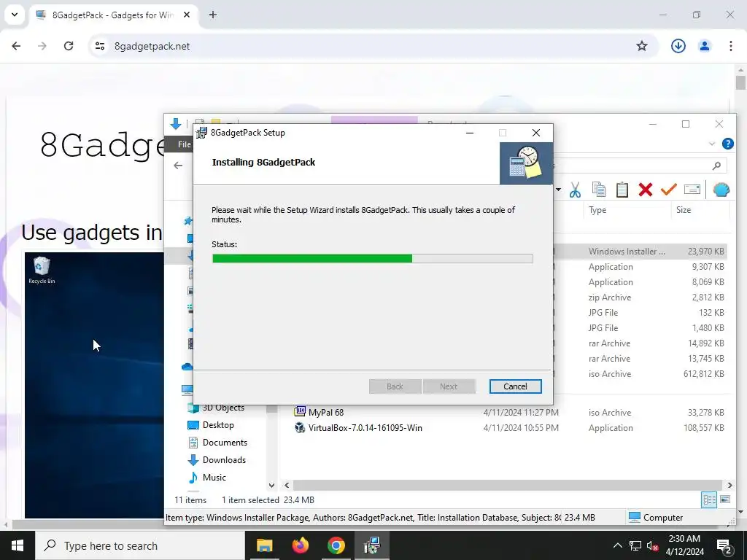The width and height of the screenshot is (747, 560).
Task: Sort files by Size column
Action: [x=683, y=210]
